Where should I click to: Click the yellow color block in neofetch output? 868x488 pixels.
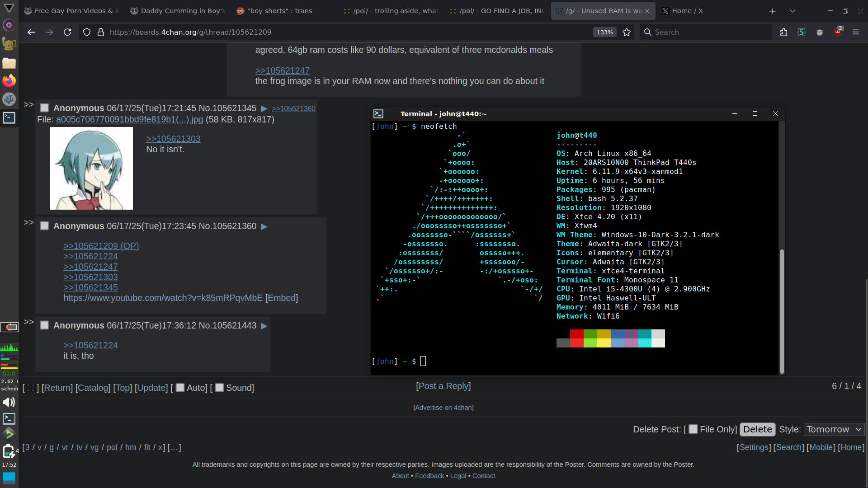[604, 338]
